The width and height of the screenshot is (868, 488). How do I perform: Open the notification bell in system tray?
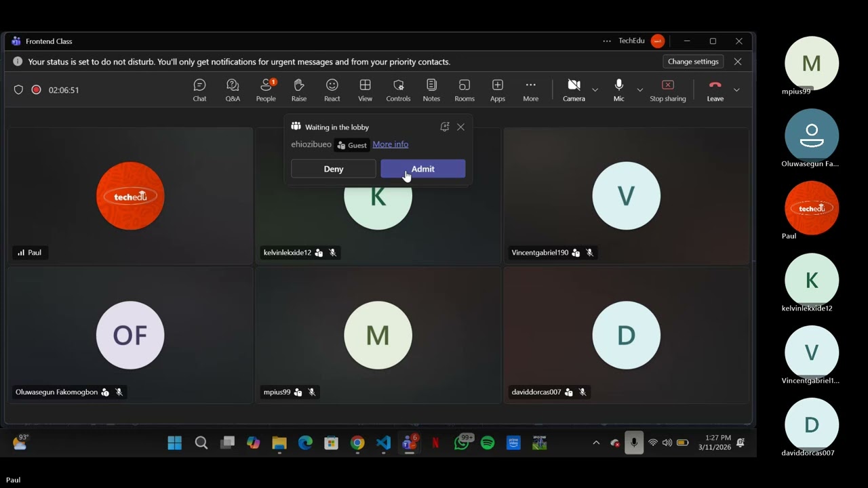741,443
